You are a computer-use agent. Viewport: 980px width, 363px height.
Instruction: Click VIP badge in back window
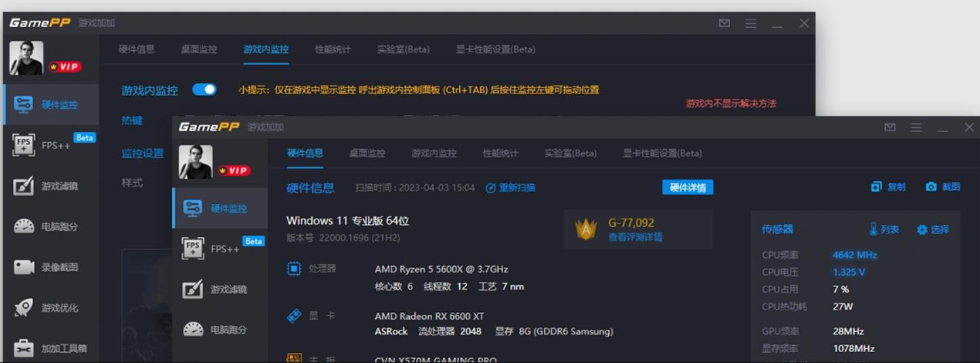[65, 67]
